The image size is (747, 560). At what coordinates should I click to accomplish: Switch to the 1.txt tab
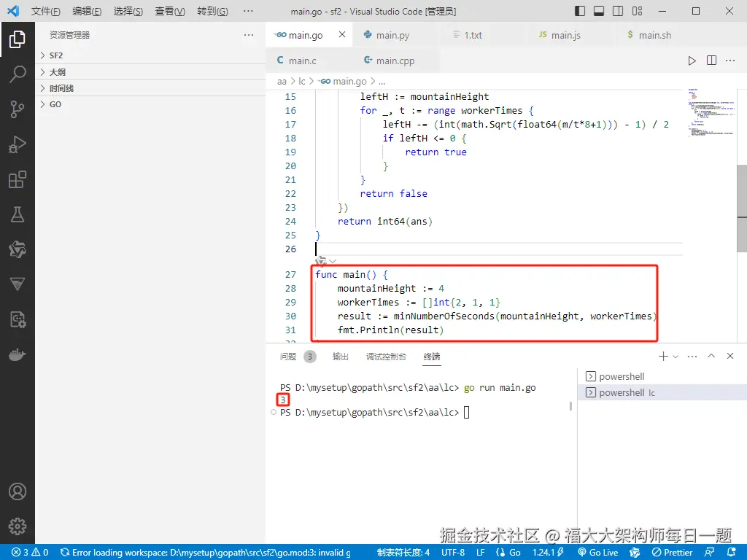[x=473, y=35]
